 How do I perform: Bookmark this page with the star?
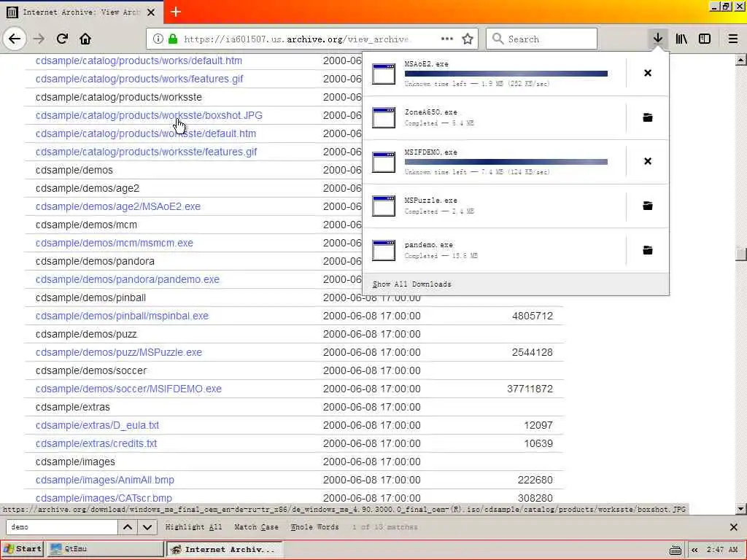click(x=468, y=39)
